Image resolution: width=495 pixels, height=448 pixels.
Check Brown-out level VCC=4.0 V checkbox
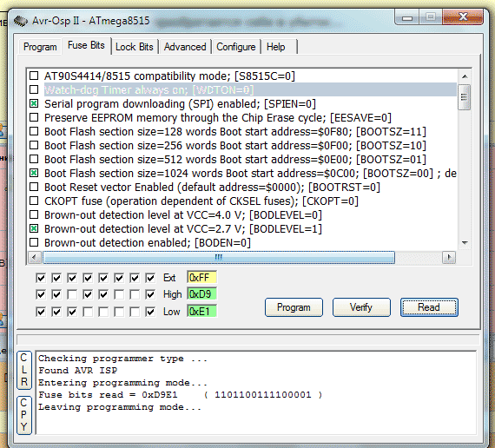click(x=34, y=214)
